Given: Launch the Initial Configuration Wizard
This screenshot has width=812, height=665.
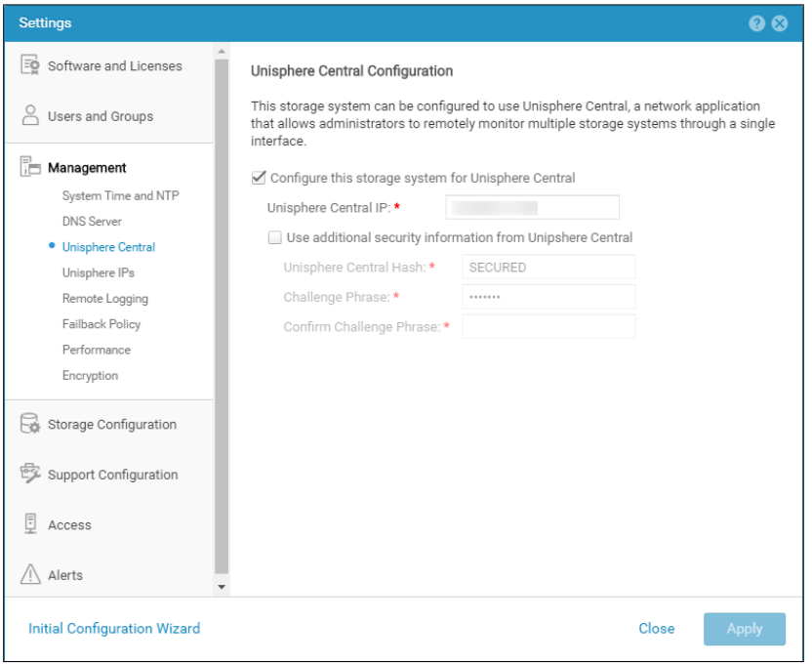Looking at the screenshot, I should [113, 629].
